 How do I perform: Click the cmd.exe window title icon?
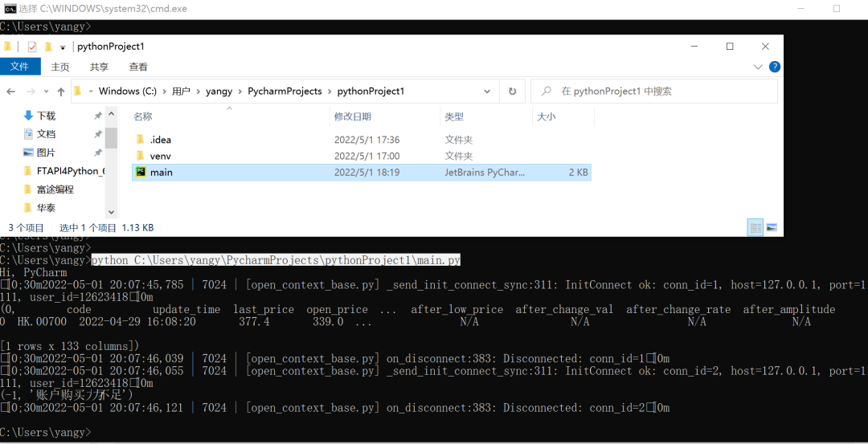pos(8,8)
